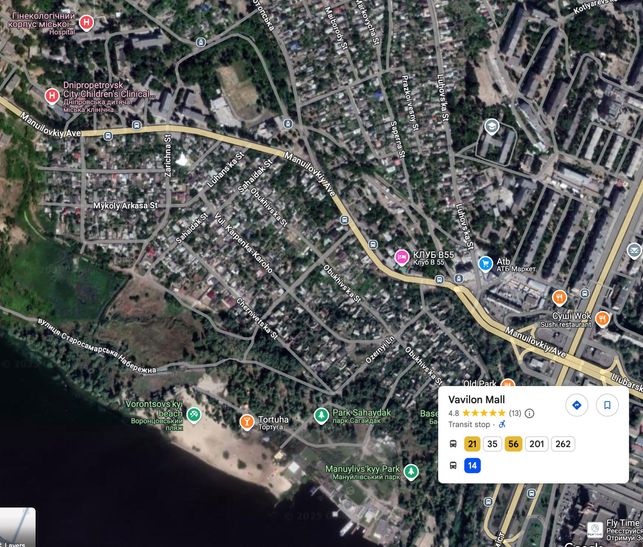
Task: Select the school icon near Luhovs'ka St
Action: click(x=491, y=127)
